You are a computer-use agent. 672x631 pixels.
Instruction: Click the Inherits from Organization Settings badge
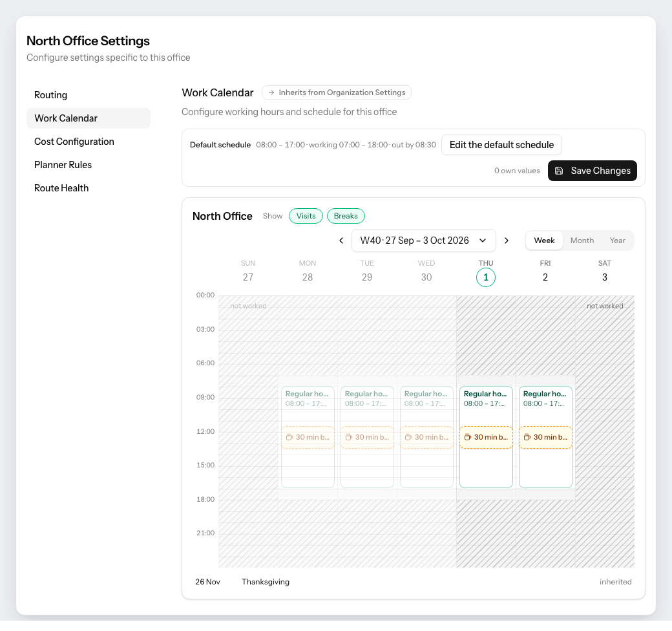337,92
